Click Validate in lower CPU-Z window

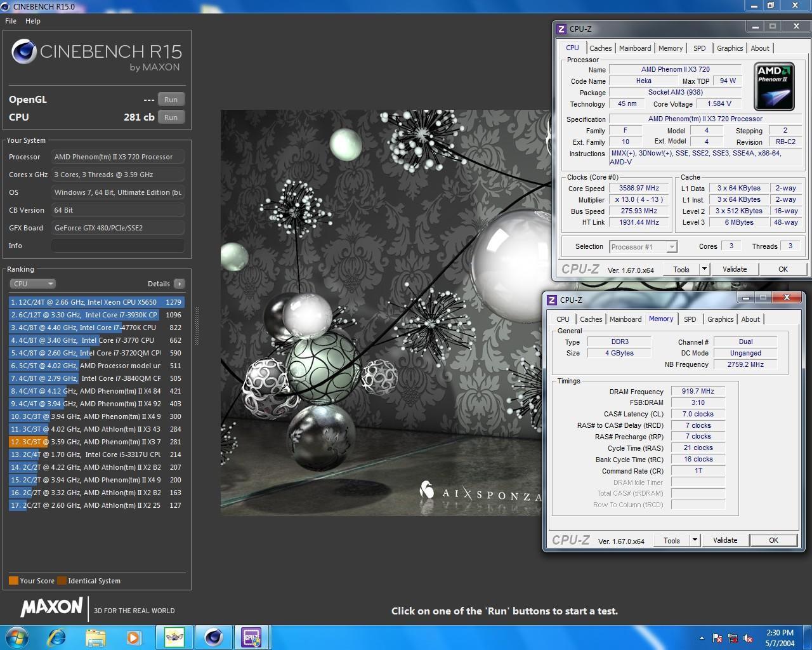click(x=725, y=540)
